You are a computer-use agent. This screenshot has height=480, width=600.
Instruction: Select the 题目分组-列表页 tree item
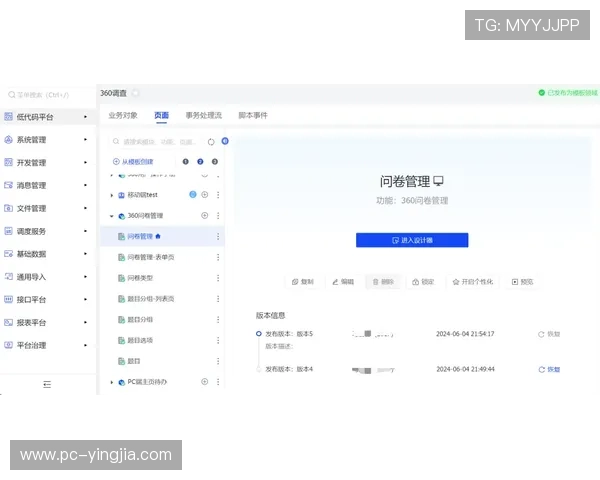tap(146, 299)
